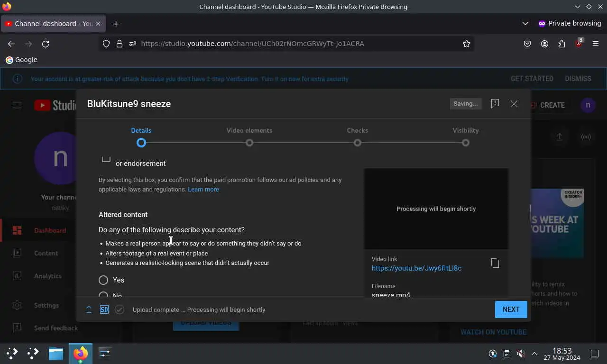Bookmark this page with the star icon
This screenshot has width=607, height=364.
467,44
